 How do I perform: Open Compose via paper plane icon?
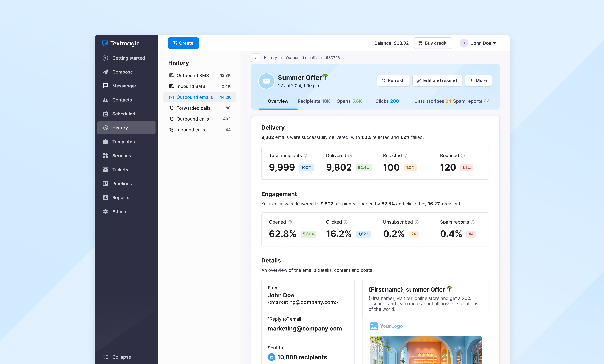coord(105,72)
